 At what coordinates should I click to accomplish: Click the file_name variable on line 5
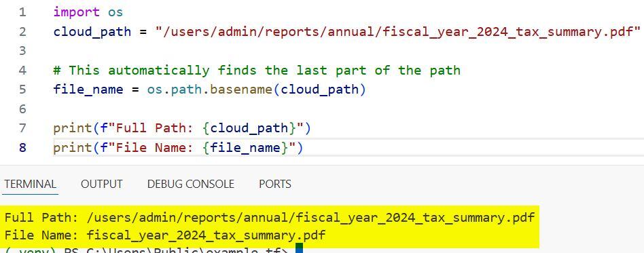pyautogui.click(x=88, y=90)
